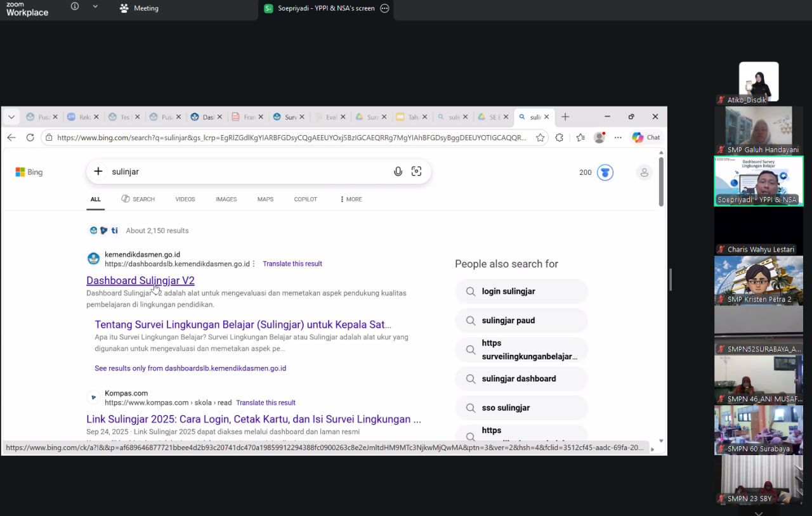Select the VIDEOS search tab

(185, 199)
